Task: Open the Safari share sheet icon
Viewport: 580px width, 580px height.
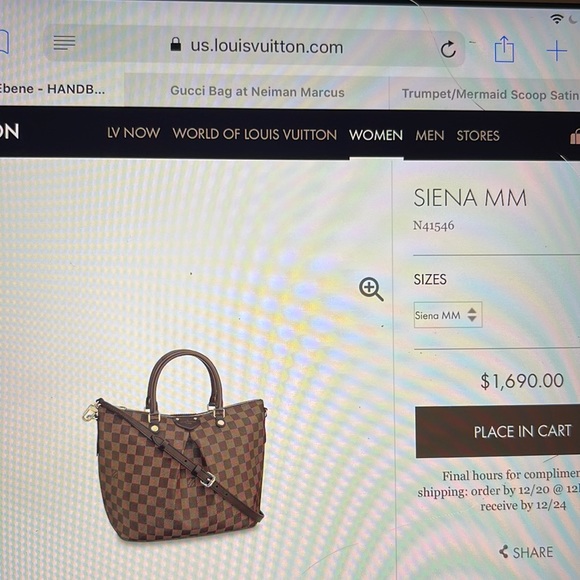Action: [x=505, y=49]
